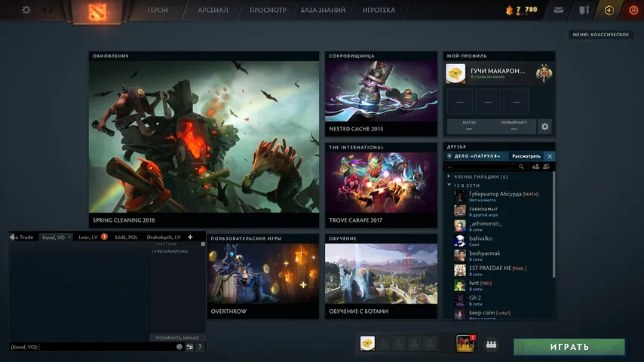Screen dimensions: 644x362
Task: Select friend EST PRAEDAE ME
Action: (499, 271)
